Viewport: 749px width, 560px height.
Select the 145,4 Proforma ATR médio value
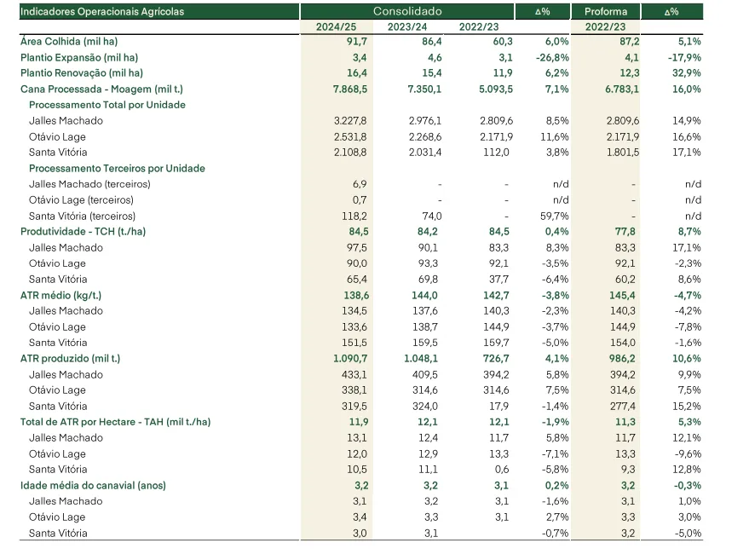pos(622,295)
